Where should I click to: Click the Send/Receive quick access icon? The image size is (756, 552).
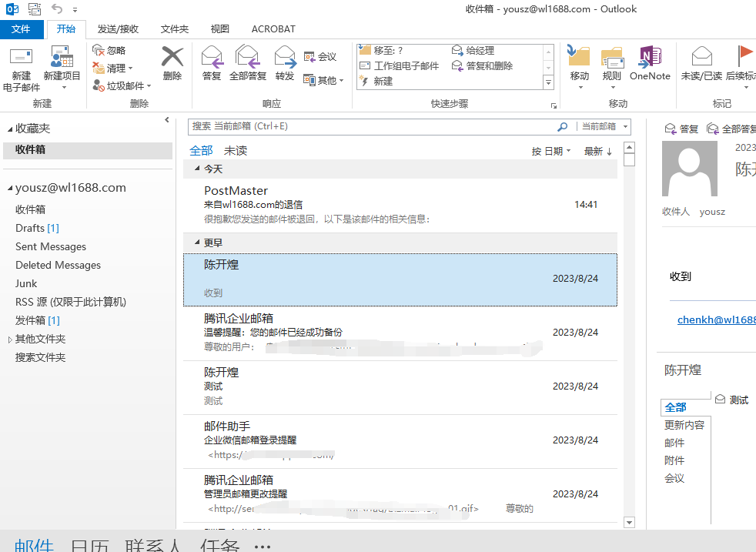point(35,8)
